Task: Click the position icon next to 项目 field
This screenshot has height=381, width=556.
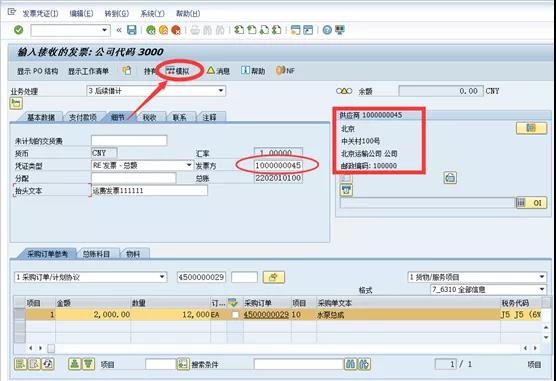Action: 183,364
